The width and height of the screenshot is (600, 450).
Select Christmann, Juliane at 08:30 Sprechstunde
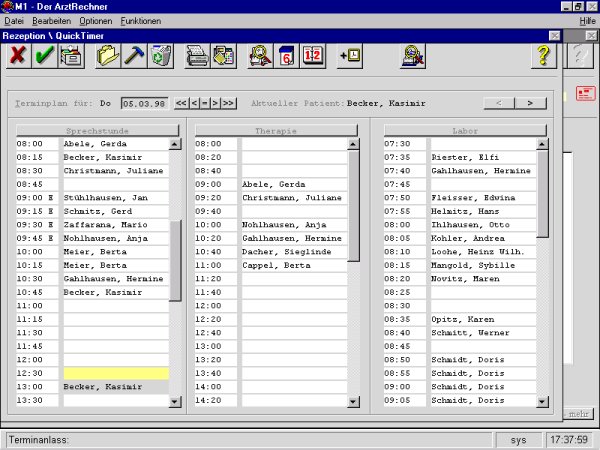pyautogui.click(x=116, y=171)
